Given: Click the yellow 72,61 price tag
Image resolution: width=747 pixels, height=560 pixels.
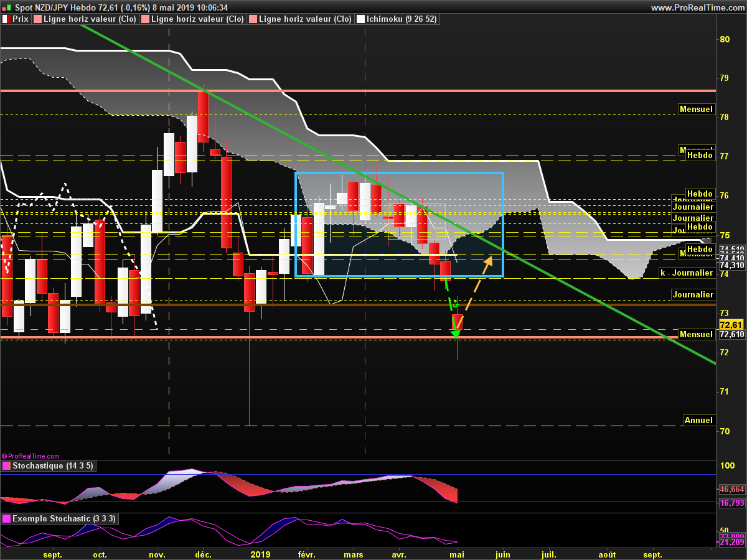Looking at the screenshot, I should pos(730,325).
